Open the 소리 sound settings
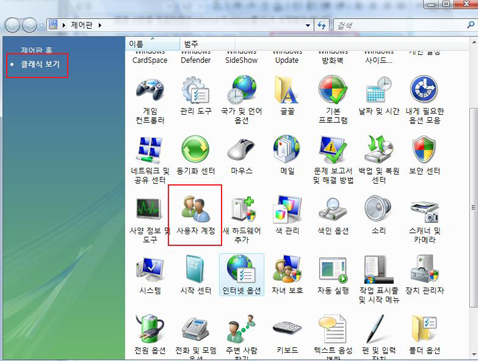The height and width of the screenshot is (361, 478). pyautogui.click(x=379, y=215)
